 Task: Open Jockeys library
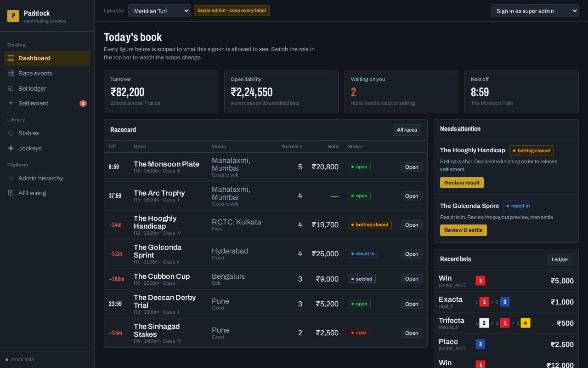pos(47,148)
